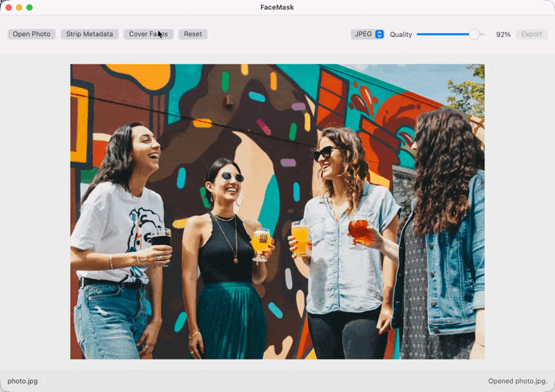Reset the photo edits
Screen dimensions: 555x392
(193, 34)
